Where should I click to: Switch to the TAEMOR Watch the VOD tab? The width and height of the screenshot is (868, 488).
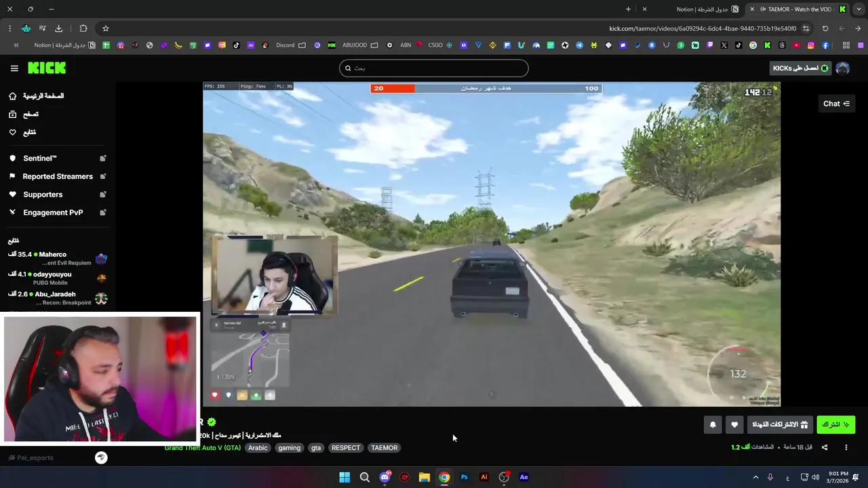797,9
